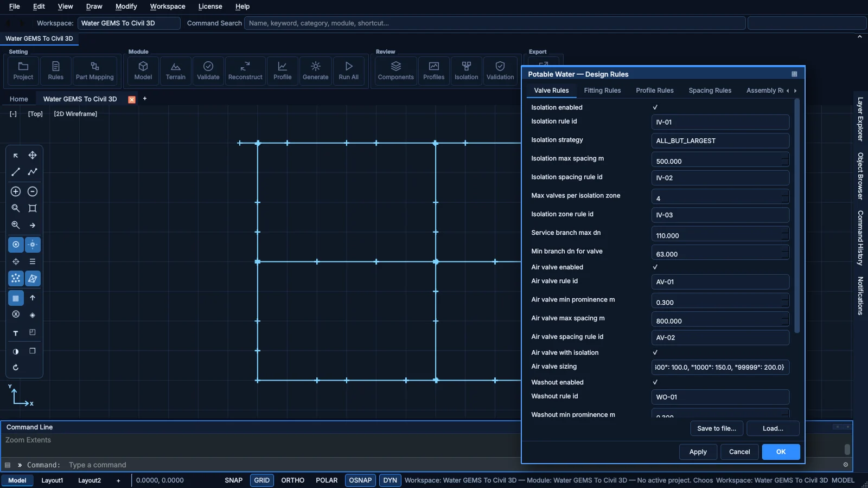Click Save to file button
The image size is (868, 488).
(x=716, y=428)
